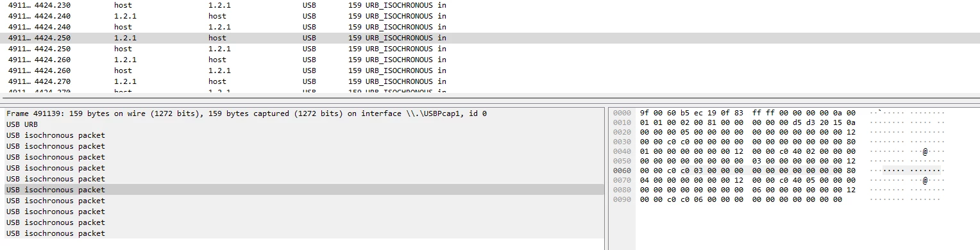Click hex row at offset 0070

coord(747,180)
